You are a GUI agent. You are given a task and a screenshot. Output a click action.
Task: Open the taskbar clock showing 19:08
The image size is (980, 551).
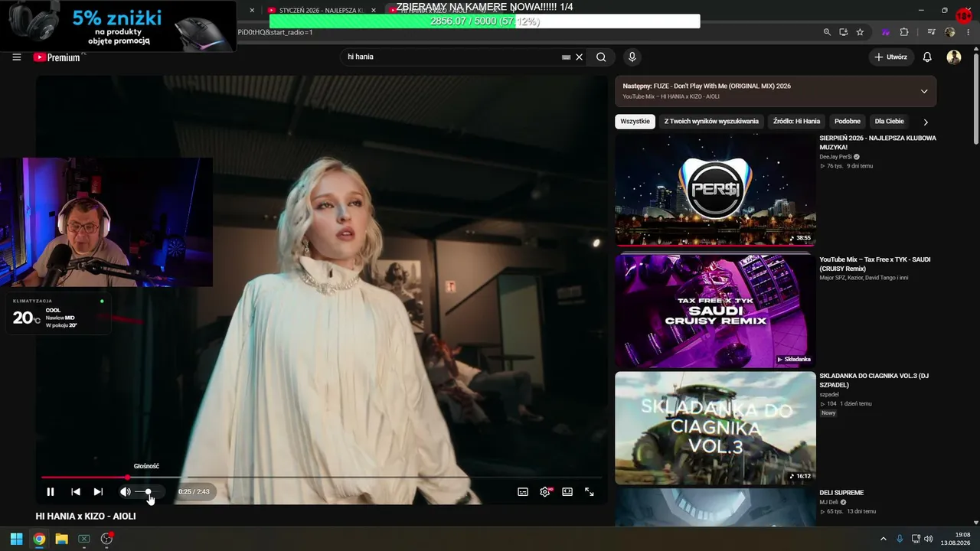click(956, 539)
